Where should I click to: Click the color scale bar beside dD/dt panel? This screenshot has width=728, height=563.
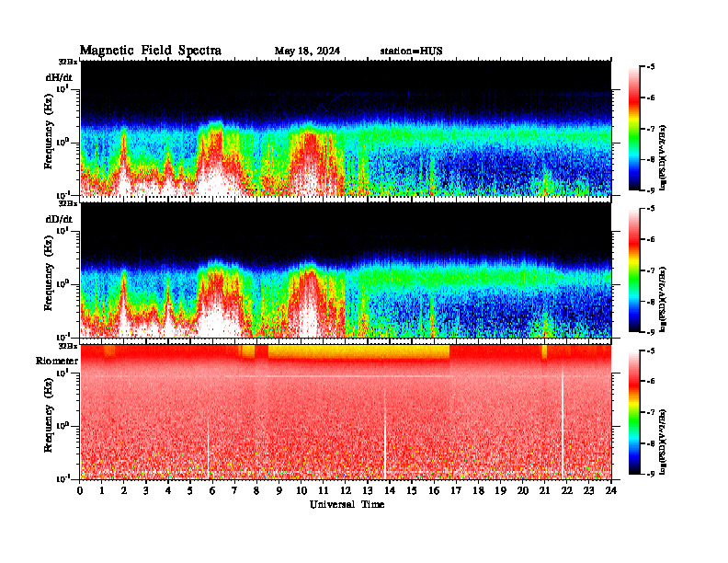coord(634,270)
